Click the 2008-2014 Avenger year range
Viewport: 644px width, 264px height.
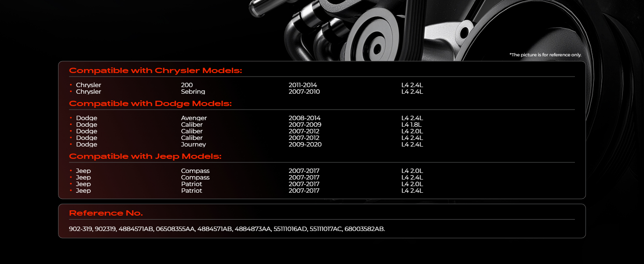click(304, 118)
